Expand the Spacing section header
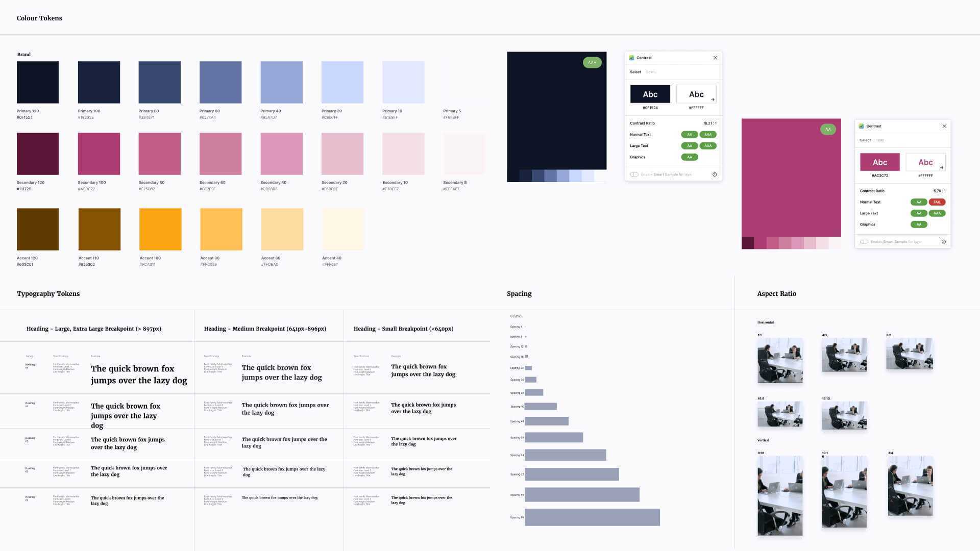980x551 pixels. click(x=519, y=294)
